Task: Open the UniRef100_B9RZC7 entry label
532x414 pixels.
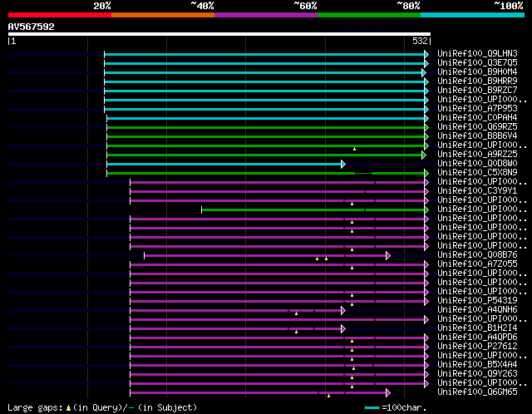Action: click(x=477, y=91)
